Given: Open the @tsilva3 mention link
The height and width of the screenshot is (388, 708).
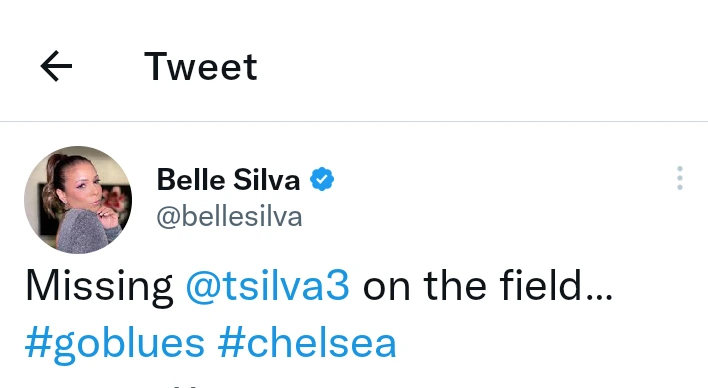Looking at the screenshot, I should [x=267, y=285].
